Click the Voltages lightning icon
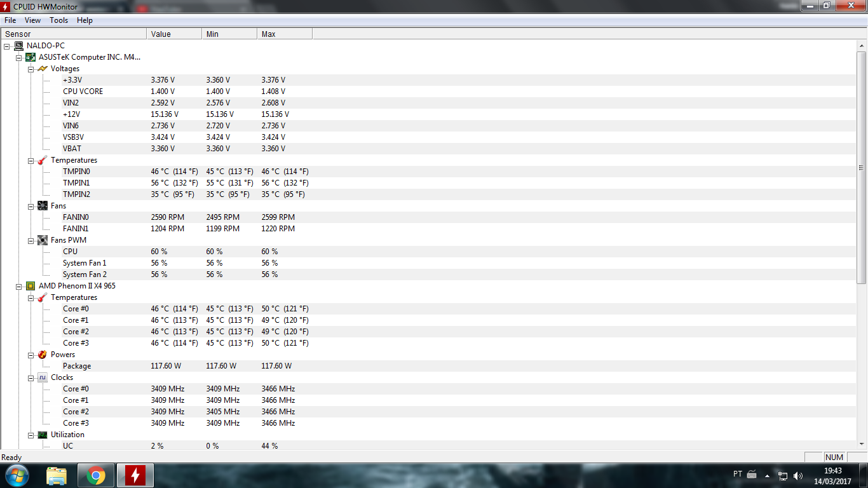This screenshot has width=868, height=488. [x=43, y=69]
